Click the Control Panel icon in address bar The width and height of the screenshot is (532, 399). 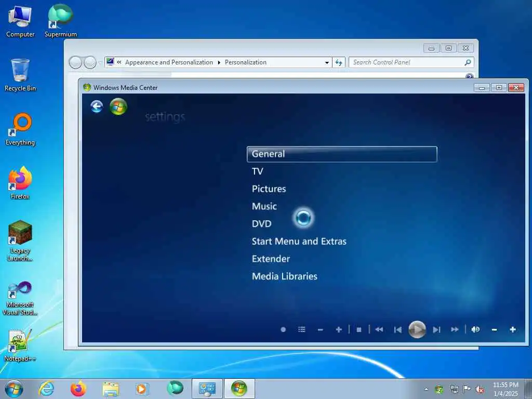pyautogui.click(x=110, y=62)
